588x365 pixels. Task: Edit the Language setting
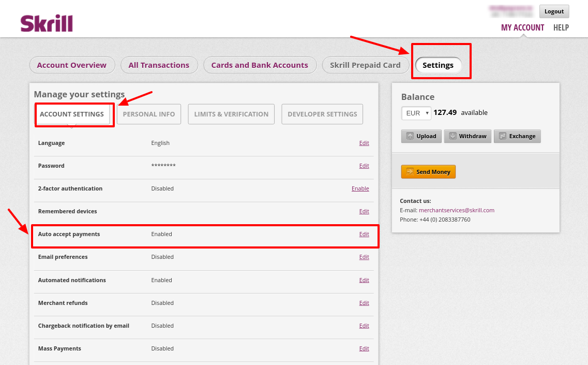coord(364,143)
